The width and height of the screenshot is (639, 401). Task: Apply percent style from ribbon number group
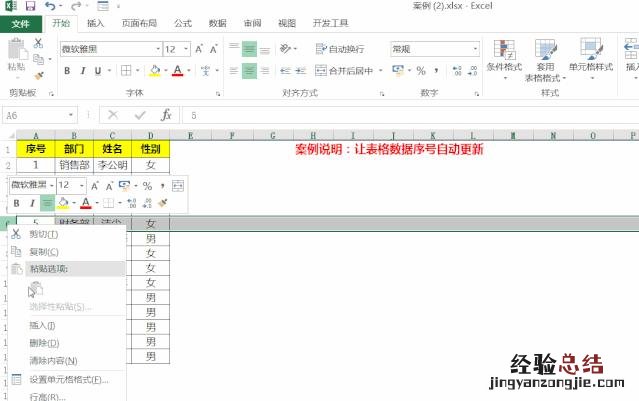(421, 71)
